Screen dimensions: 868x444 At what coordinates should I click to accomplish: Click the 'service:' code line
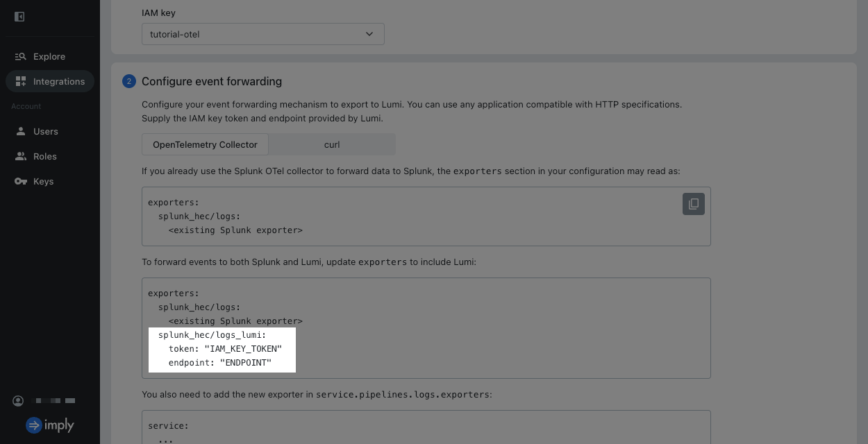tap(168, 426)
